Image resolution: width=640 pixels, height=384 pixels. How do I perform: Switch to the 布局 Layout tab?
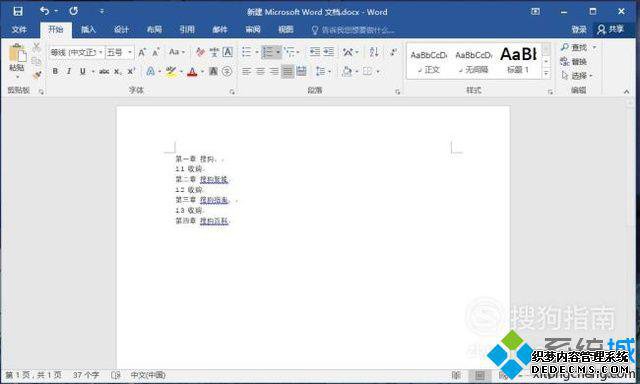(x=154, y=29)
